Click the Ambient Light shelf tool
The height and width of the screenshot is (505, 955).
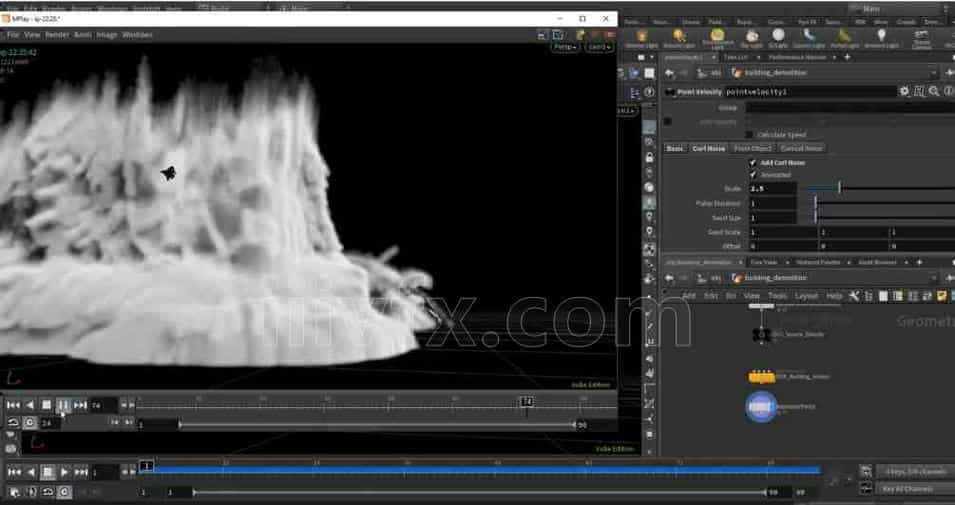881,38
